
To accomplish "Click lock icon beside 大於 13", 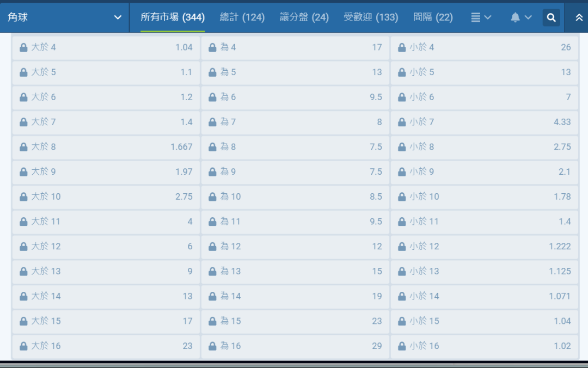I will [x=23, y=272].
